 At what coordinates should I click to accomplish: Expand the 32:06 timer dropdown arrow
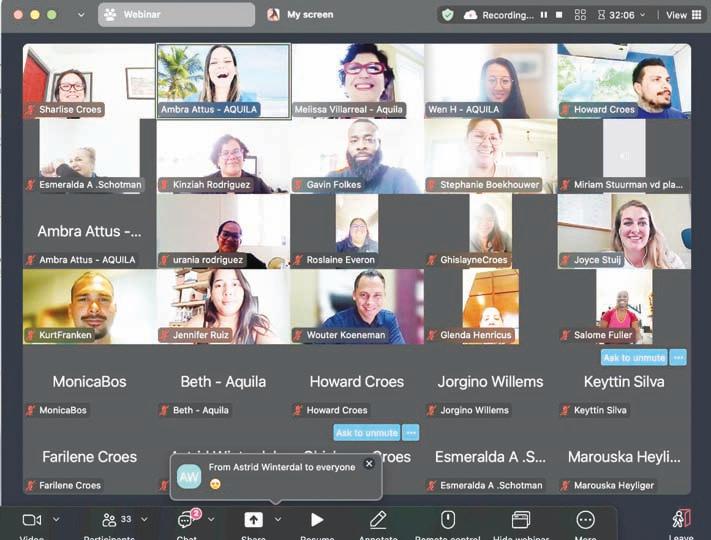click(642, 15)
